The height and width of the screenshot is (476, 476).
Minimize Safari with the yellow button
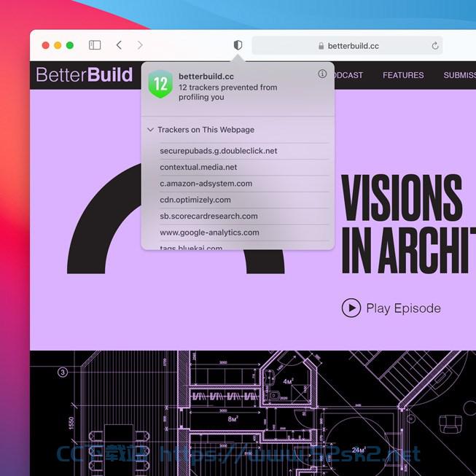click(x=58, y=45)
